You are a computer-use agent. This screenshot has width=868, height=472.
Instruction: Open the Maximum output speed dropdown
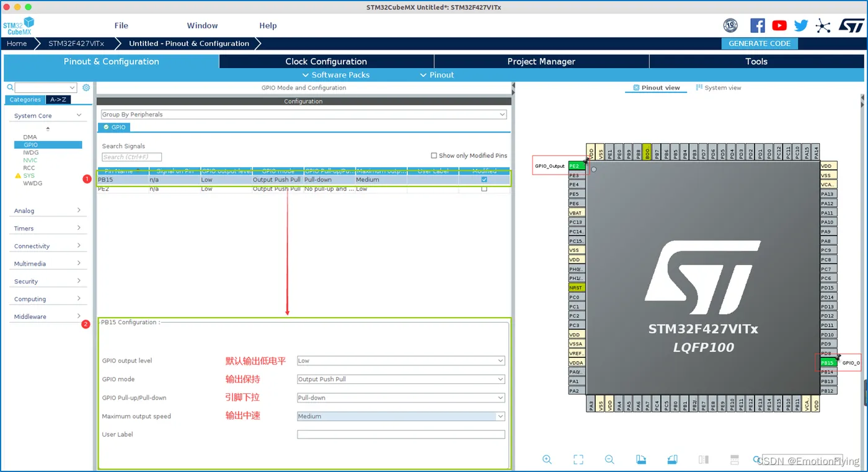point(401,416)
